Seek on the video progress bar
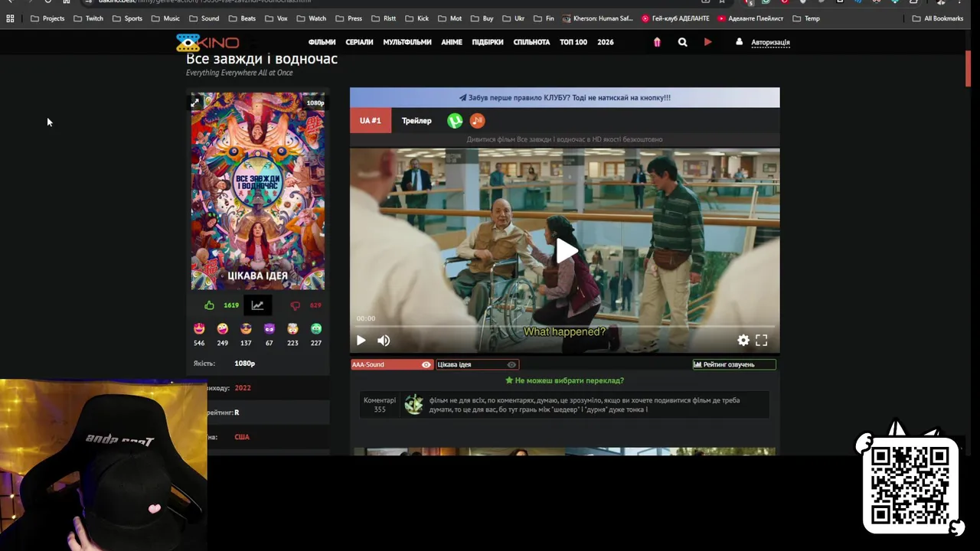Viewport: 980px width, 551px height. point(565,327)
